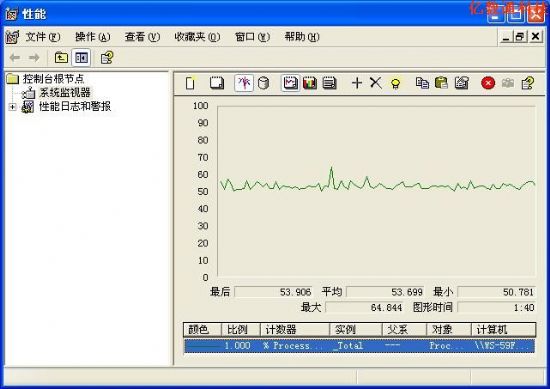Open the 查看(V) menu
Screen dimensions: 550x389
(142, 37)
